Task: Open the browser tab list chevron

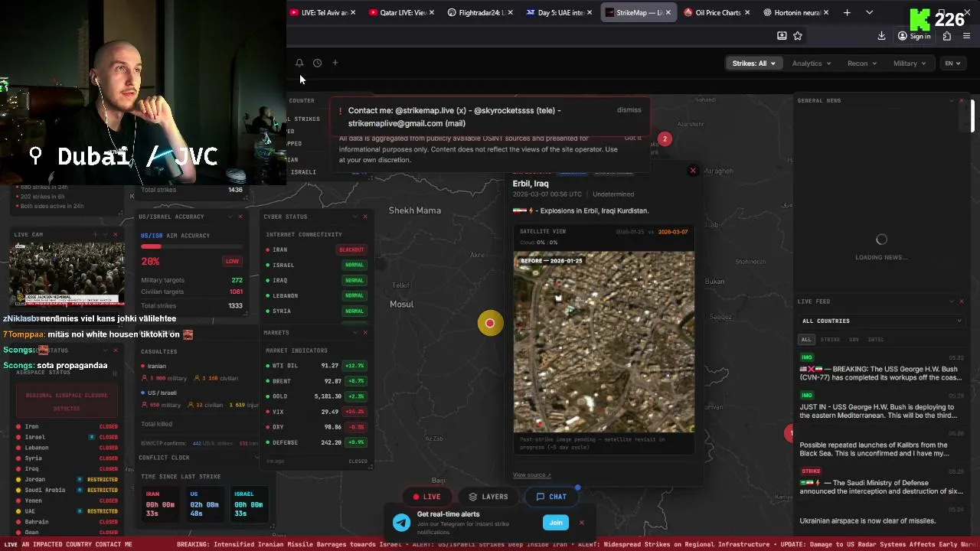Action: click(869, 12)
